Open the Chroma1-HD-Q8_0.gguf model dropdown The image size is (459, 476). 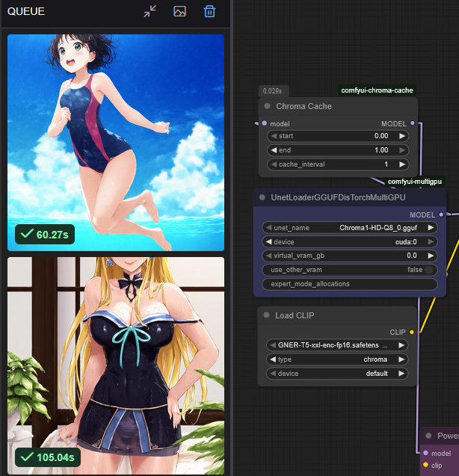tap(350, 227)
